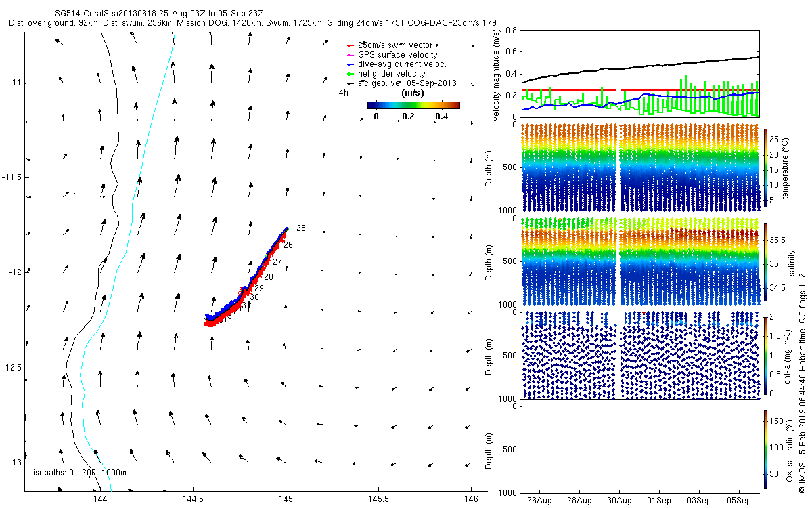Click the dive-avg current veloc. legend entry
This screenshot has height=508, width=812.
tap(396, 64)
